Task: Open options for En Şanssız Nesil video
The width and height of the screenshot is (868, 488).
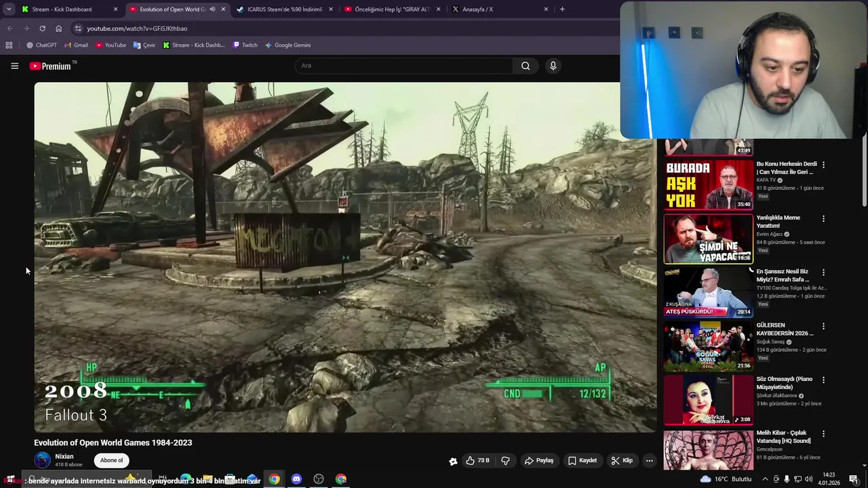Action: (x=823, y=272)
